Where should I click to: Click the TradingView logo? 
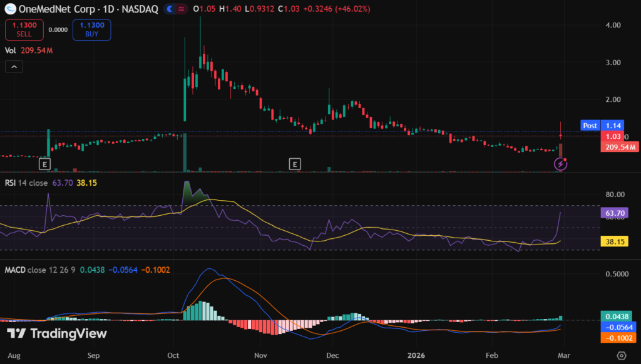pyautogui.click(x=57, y=334)
